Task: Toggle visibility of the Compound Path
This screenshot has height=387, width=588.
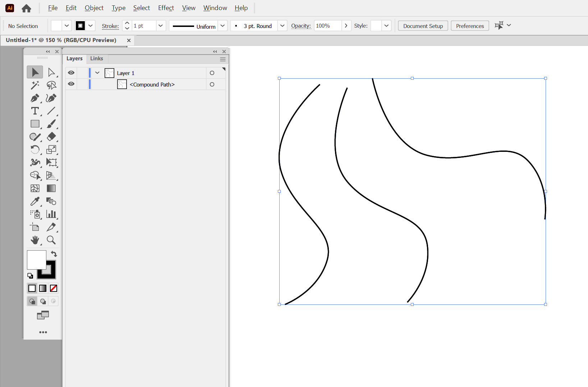Action: (71, 84)
